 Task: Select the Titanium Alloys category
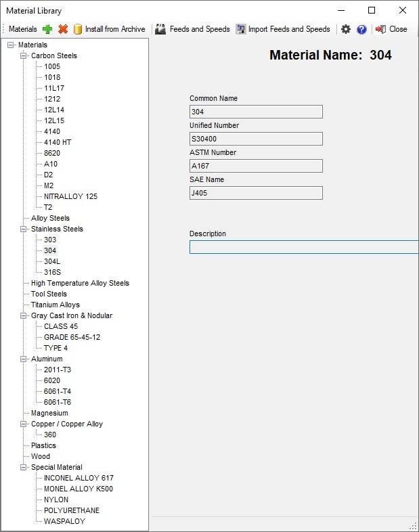coord(55,305)
